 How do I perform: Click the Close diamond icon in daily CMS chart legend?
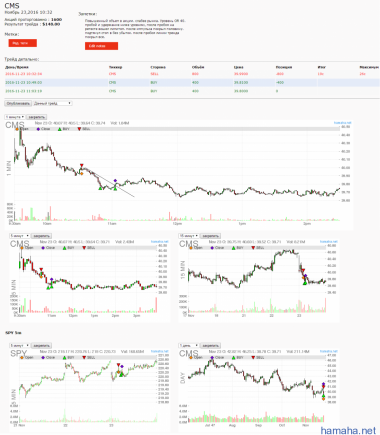point(212,358)
